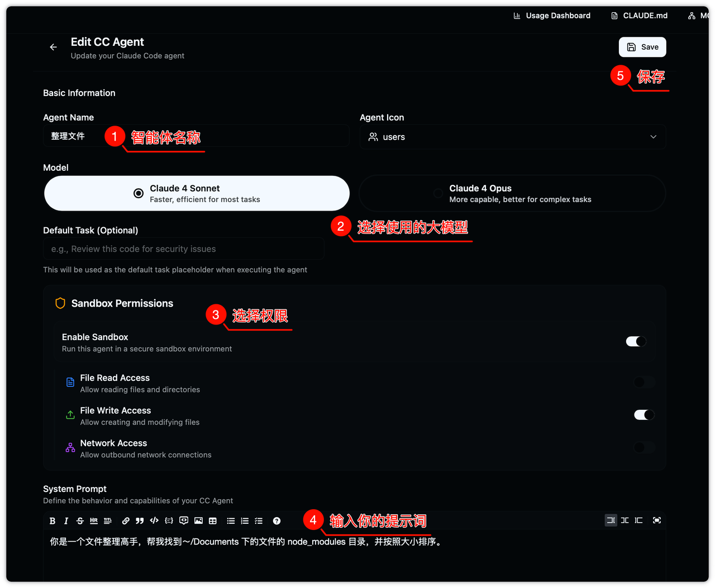Screen dimensions: 715x588
Task: Enable Network Access toggle
Action: tap(643, 447)
